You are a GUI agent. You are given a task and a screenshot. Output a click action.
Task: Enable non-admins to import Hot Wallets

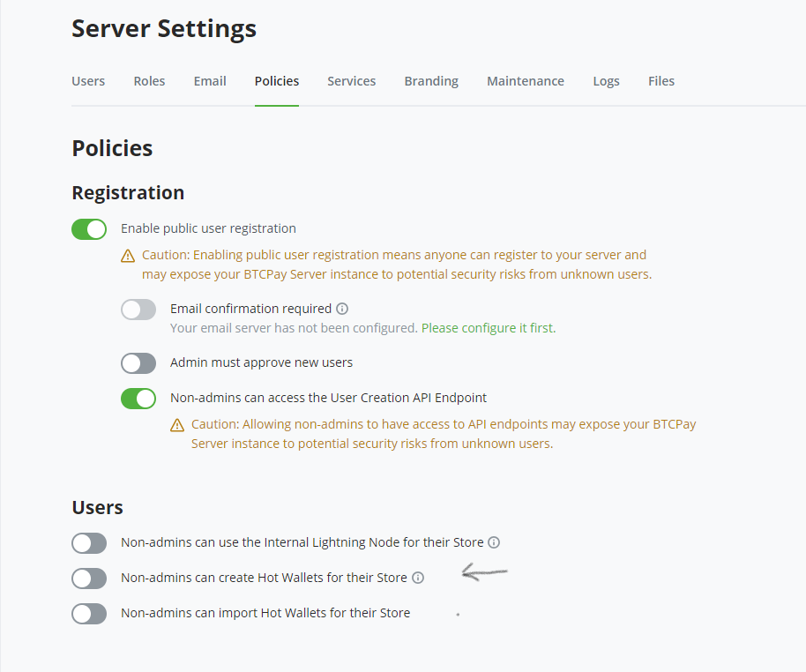tap(89, 613)
